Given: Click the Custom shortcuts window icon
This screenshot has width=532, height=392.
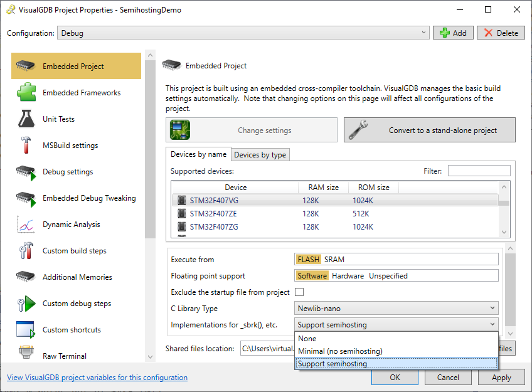Looking at the screenshot, I should click(x=26, y=330).
